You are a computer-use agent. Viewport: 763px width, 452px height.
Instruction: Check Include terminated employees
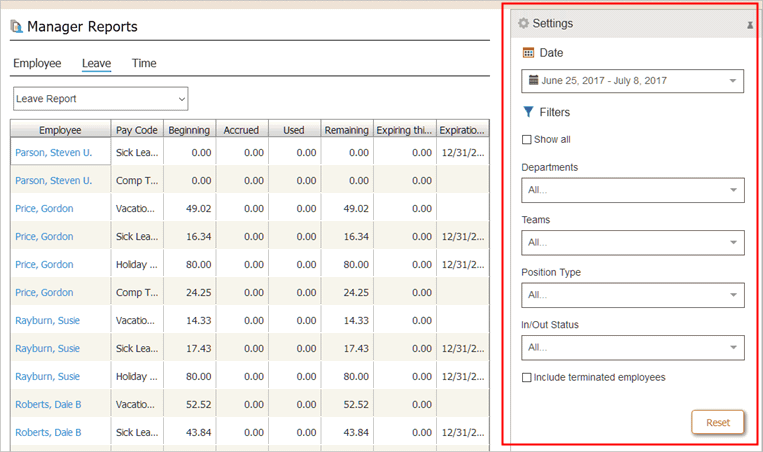[527, 378]
